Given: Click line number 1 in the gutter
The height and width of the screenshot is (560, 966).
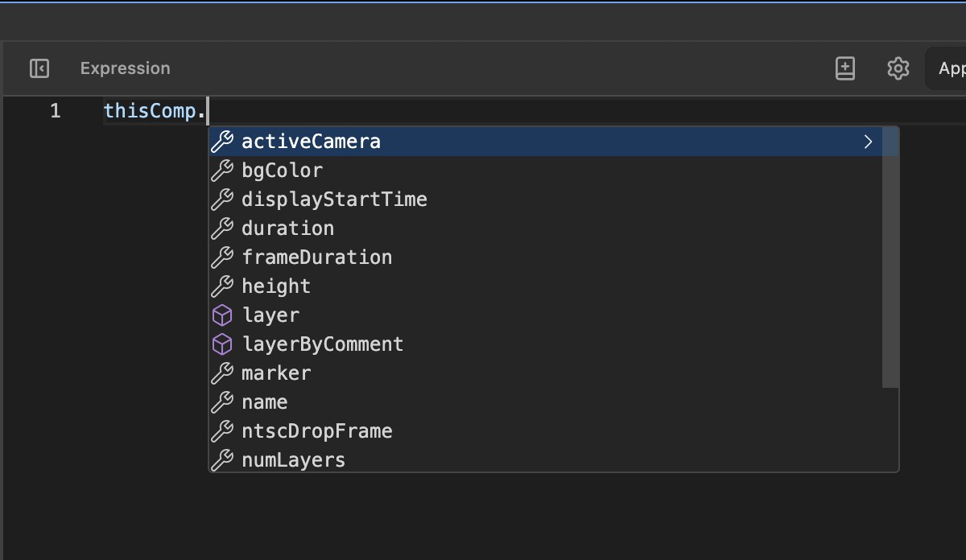Looking at the screenshot, I should point(55,110).
